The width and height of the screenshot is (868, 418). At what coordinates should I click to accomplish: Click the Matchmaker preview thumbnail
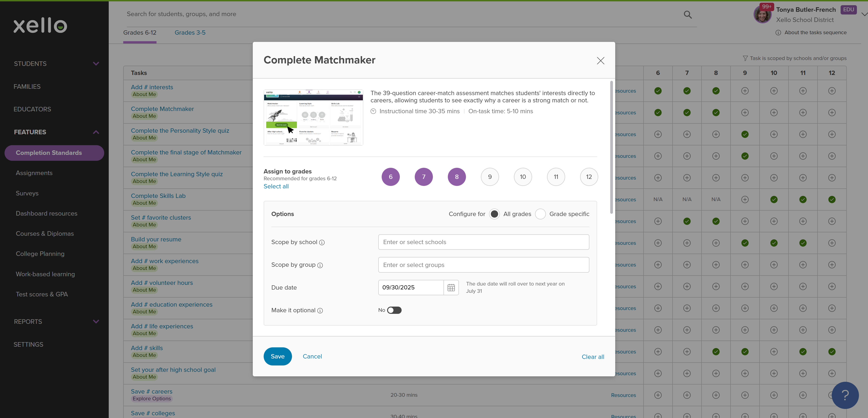point(313,118)
